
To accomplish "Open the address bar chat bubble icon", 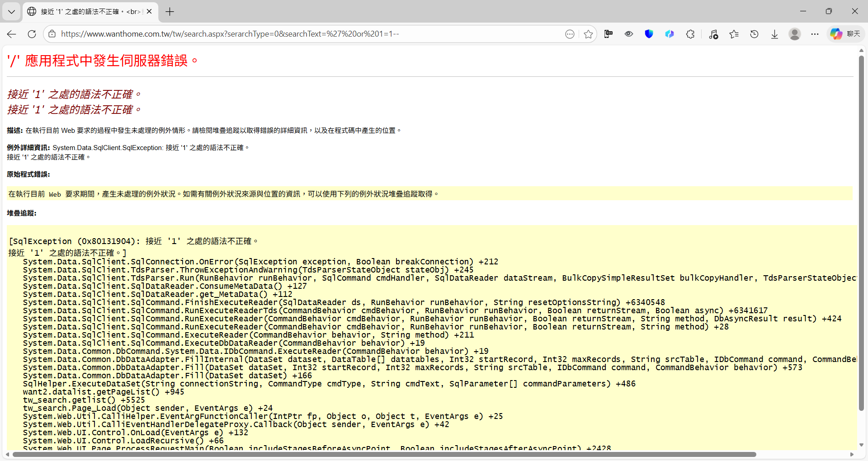I will click(570, 34).
